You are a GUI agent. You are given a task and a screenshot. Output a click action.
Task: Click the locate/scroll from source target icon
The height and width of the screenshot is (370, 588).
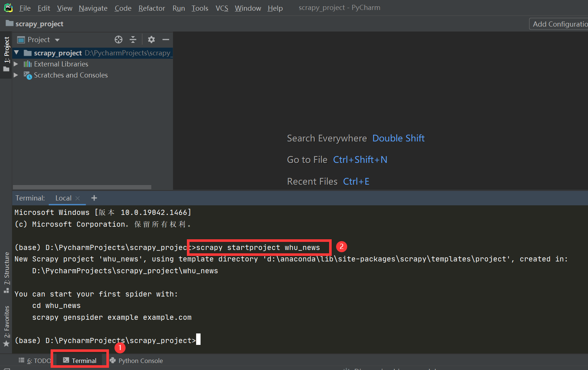click(x=119, y=40)
